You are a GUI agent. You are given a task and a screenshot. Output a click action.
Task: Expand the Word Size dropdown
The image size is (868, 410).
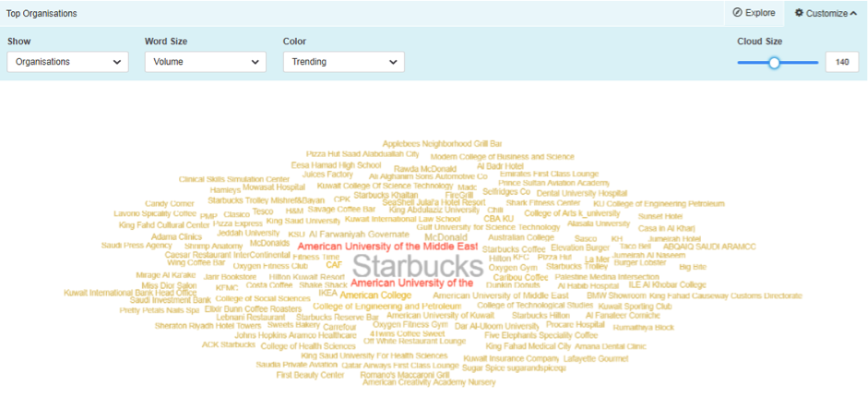[x=205, y=62]
